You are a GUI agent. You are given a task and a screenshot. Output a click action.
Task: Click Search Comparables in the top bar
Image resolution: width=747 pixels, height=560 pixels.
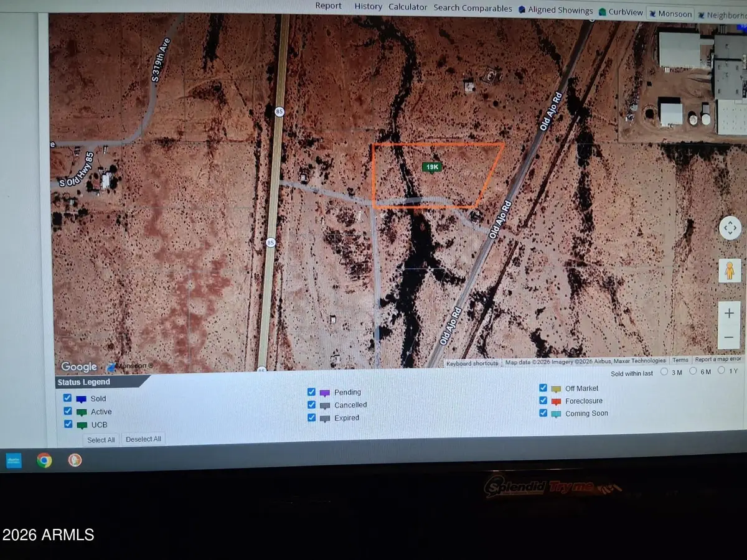472,7
